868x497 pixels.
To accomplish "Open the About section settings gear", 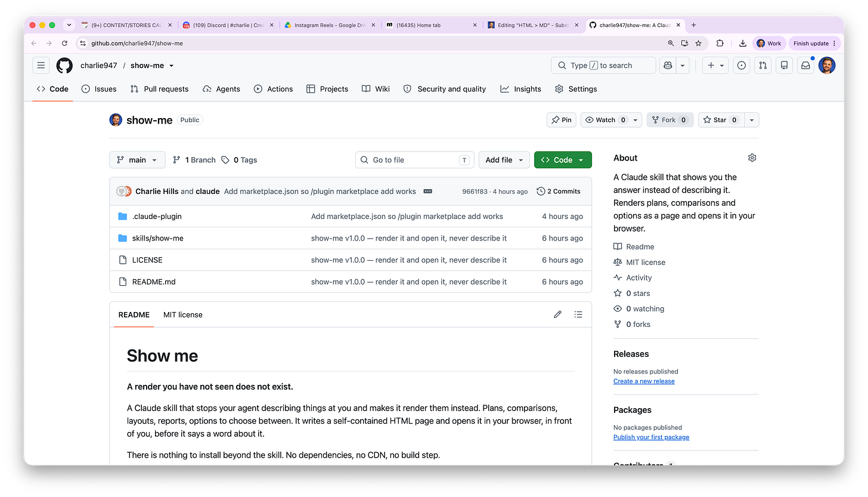I will [752, 158].
